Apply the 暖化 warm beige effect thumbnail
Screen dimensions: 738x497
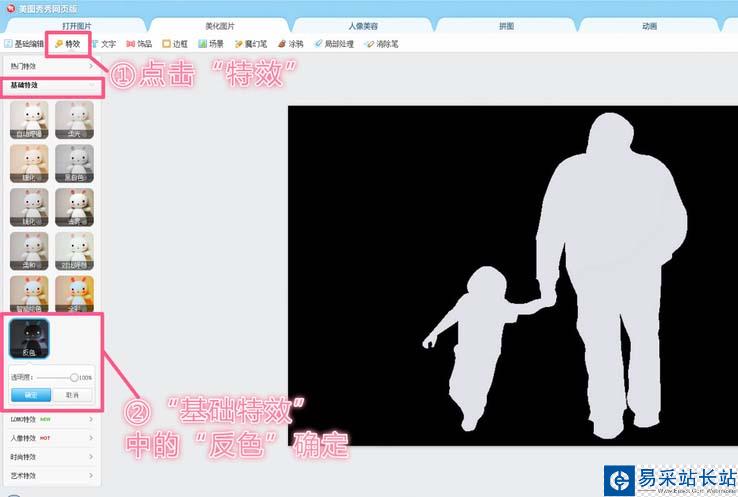29,164
